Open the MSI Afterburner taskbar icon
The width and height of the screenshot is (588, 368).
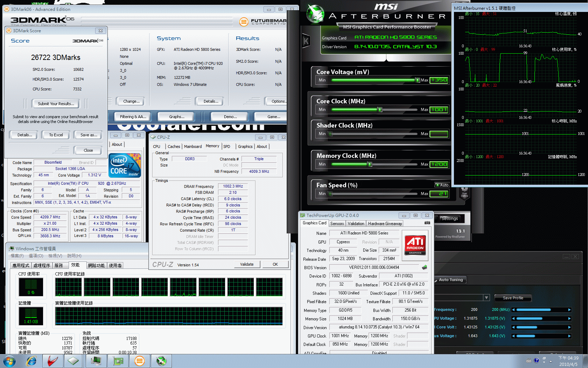pos(161,361)
